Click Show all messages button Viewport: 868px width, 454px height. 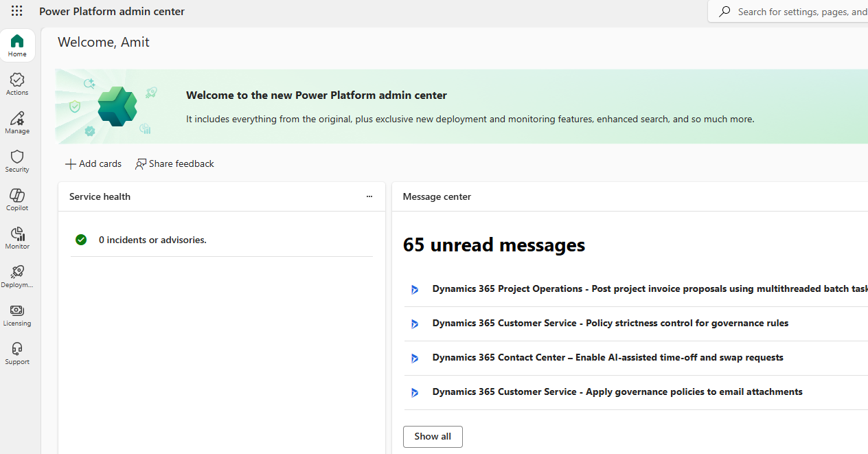(433, 437)
